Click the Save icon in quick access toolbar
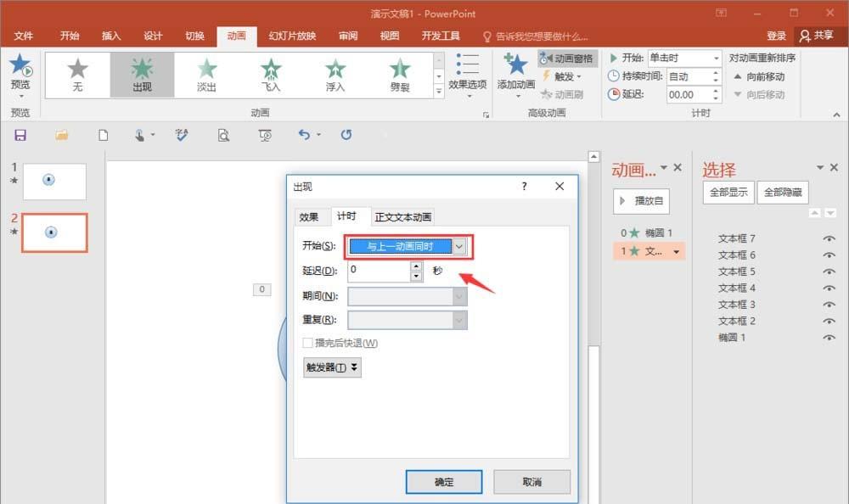Image resolution: width=849 pixels, height=504 pixels. click(20, 135)
